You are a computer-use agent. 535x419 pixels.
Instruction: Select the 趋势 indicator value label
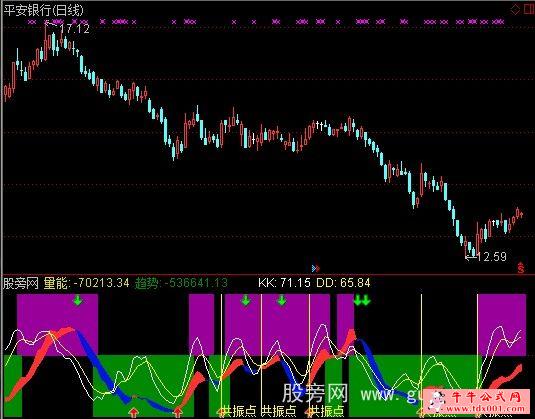pos(181,283)
